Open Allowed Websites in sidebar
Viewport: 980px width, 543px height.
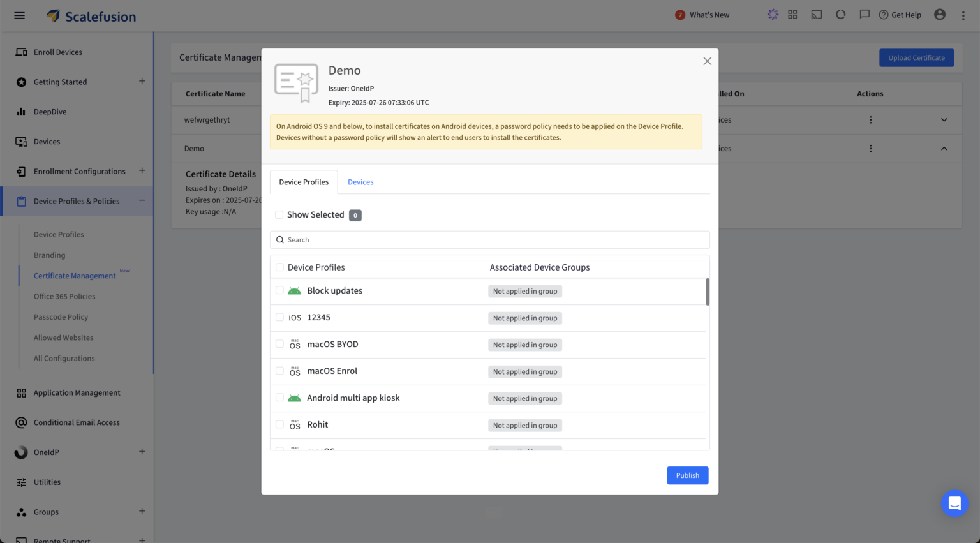pyautogui.click(x=63, y=338)
